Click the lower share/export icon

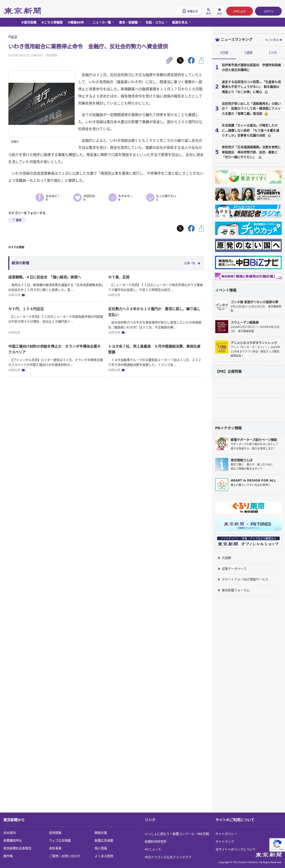201,229
